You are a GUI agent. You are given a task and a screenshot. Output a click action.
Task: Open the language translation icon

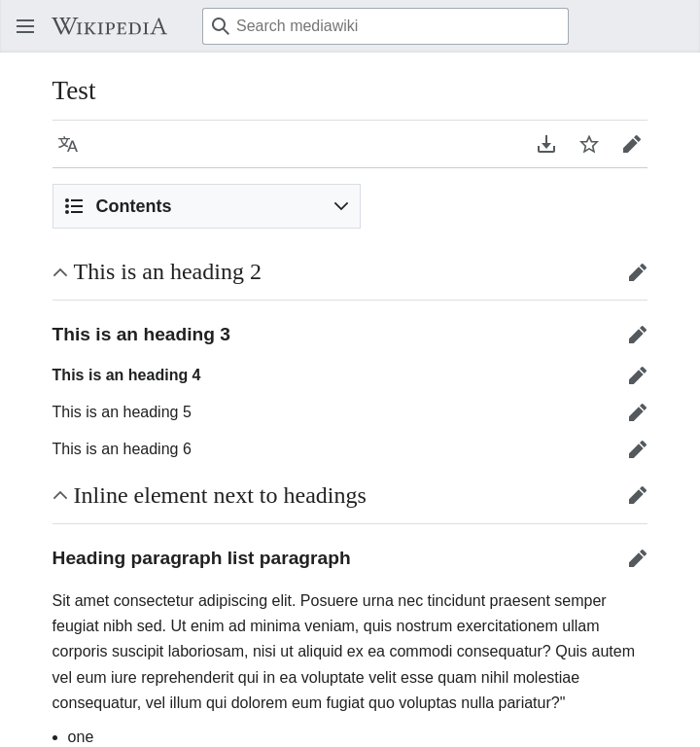click(68, 144)
